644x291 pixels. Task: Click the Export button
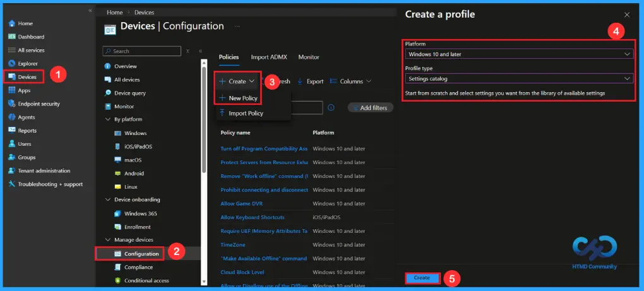point(311,81)
